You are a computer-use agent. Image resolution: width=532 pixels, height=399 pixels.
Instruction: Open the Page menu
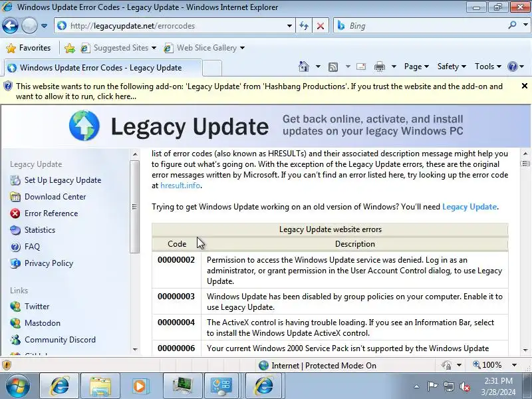pos(416,66)
